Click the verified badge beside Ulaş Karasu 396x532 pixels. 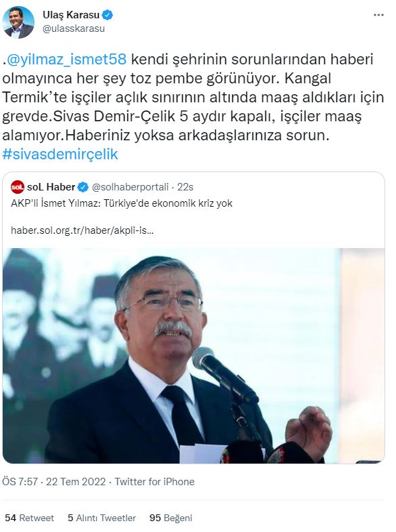pos(108,15)
